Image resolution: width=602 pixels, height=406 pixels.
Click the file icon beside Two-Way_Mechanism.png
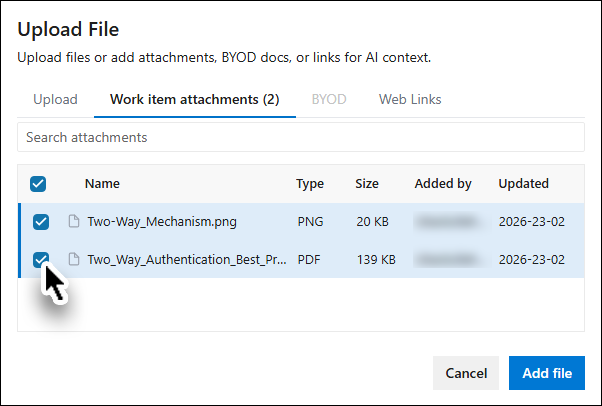coord(74,221)
